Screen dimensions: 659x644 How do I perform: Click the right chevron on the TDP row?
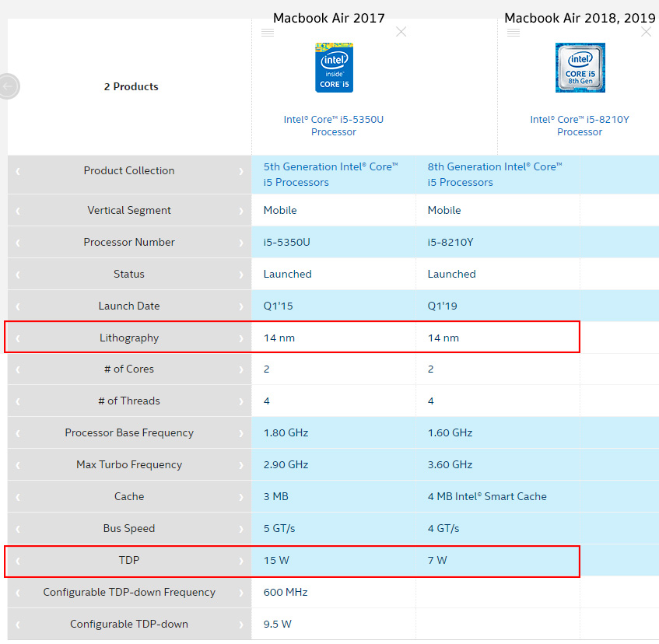pos(241,562)
